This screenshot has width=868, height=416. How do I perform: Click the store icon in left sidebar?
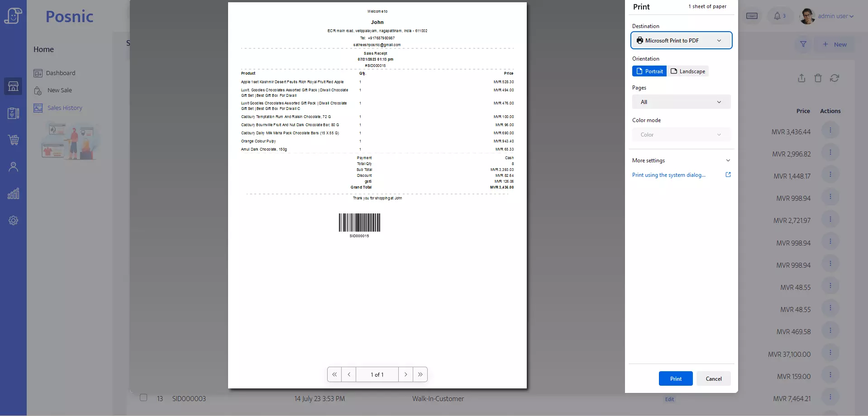[13, 86]
